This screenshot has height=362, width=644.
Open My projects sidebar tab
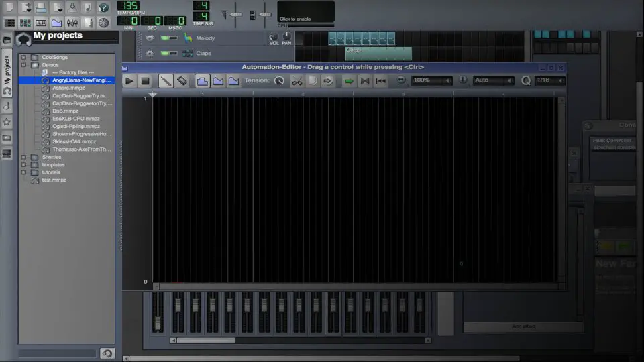pos(7,72)
